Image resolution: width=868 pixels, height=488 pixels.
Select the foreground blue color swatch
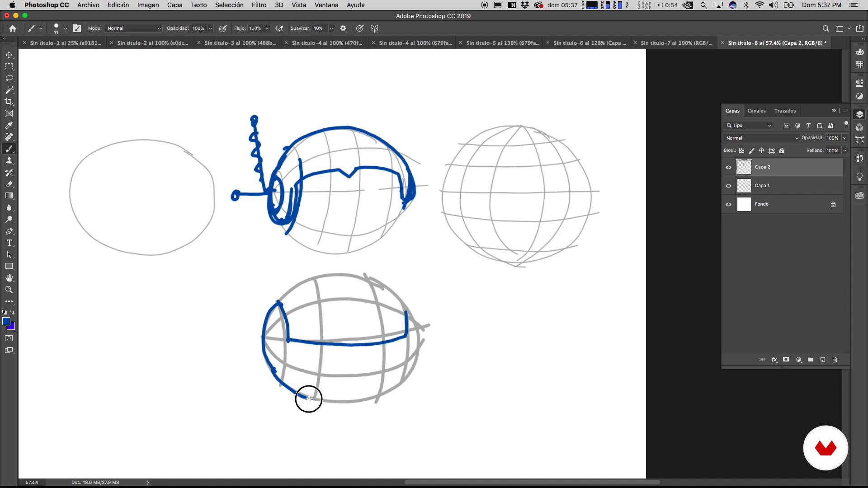6,321
